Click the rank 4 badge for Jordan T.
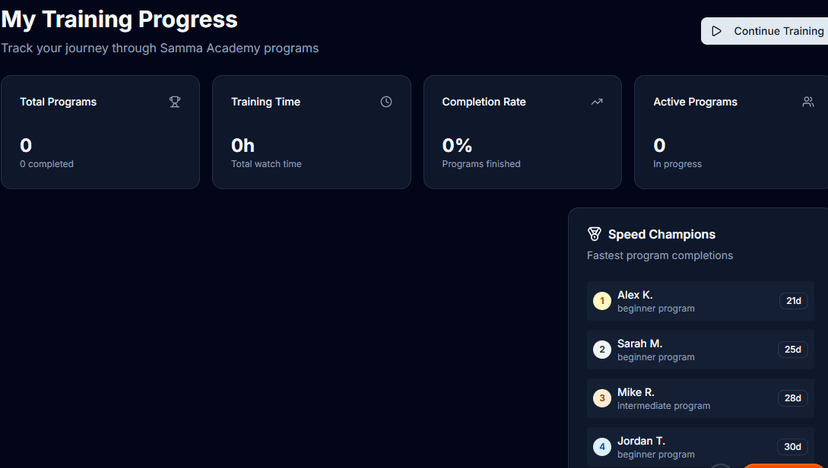The width and height of the screenshot is (828, 468). click(x=602, y=447)
